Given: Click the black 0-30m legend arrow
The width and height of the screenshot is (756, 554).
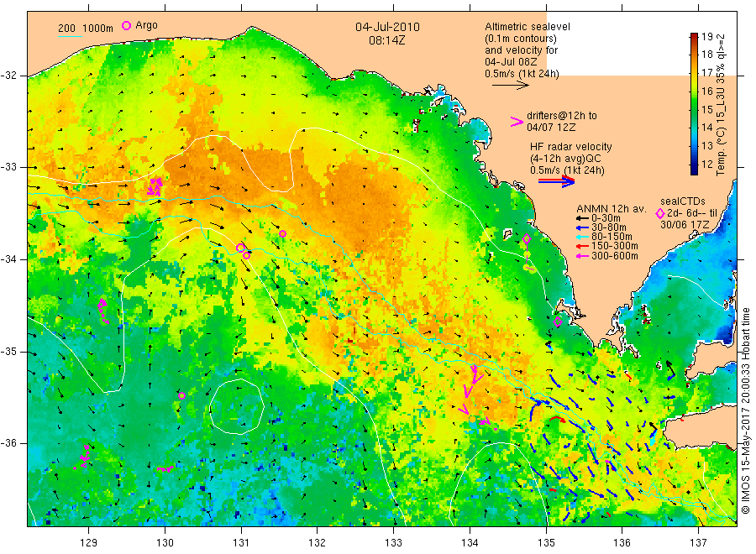Looking at the screenshot, I should pyautogui.click(x=583, y=218).
